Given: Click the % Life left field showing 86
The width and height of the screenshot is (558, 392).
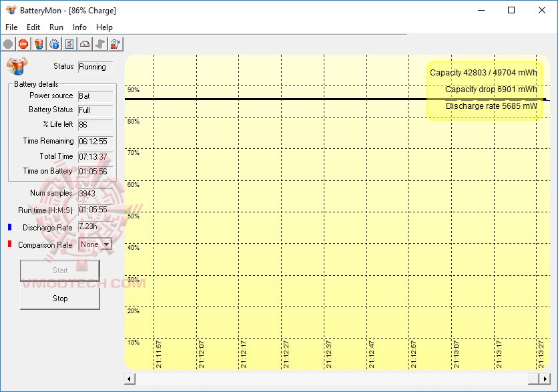Looking at the screenshot, I should pos(95,125).
